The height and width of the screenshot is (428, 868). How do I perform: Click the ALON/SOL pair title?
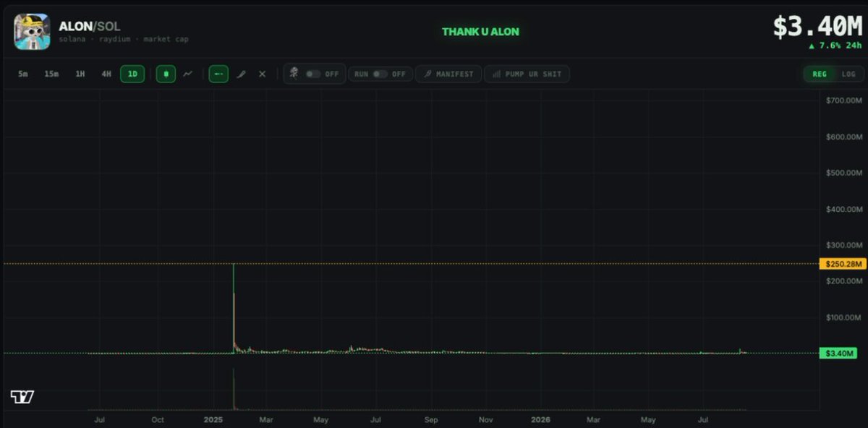(90, 26)
